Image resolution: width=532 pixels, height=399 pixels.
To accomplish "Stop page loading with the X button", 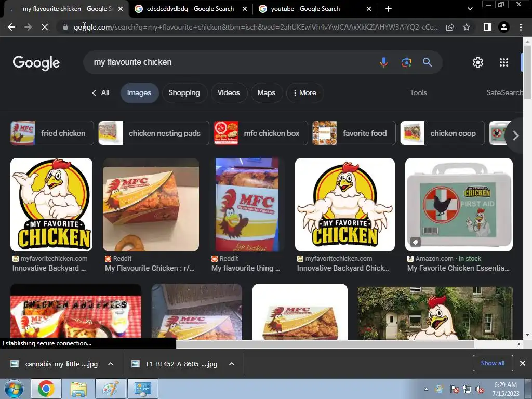I will pos(45,27).
